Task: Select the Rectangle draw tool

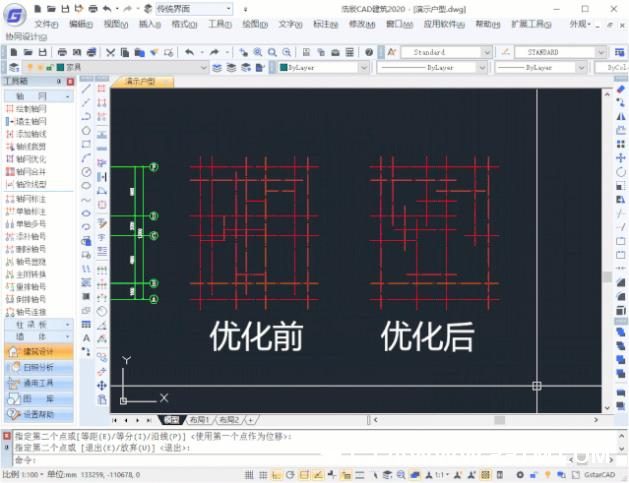Action: (x=86, y=144)
